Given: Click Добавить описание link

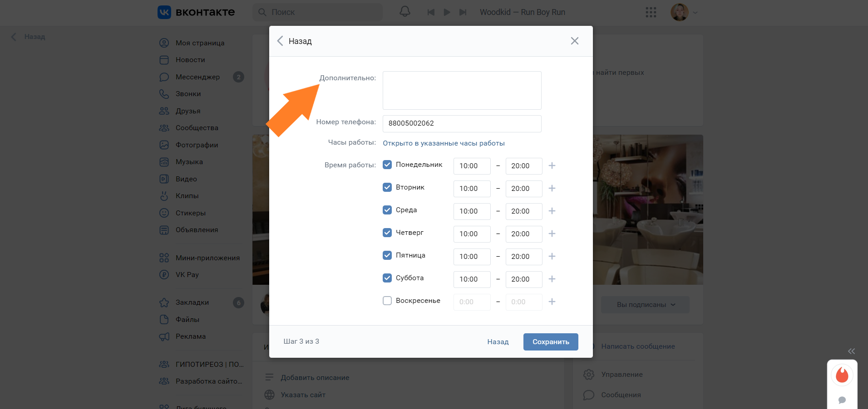Looking at the screenshot, I should [x=315, y=378].
